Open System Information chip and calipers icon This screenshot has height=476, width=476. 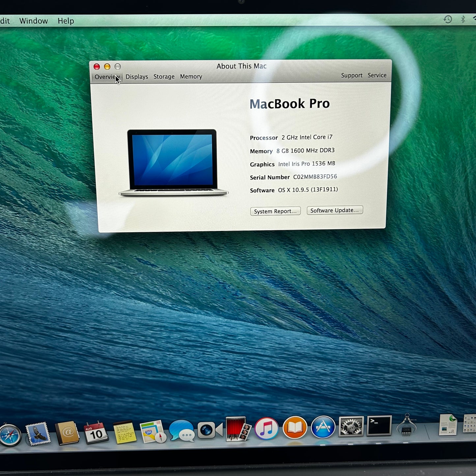tap(407, 425)
